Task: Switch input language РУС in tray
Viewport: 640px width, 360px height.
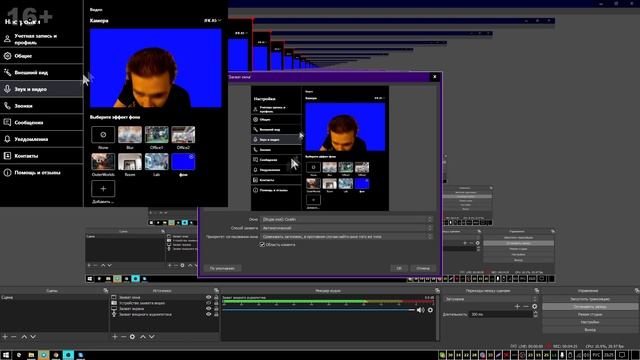Action: pos(597,355)
